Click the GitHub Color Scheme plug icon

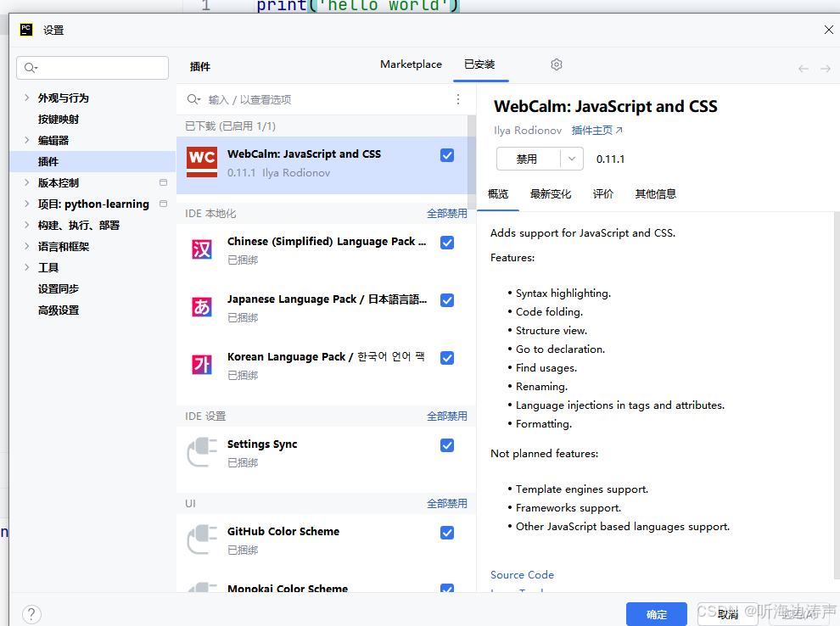click(202, 539)
